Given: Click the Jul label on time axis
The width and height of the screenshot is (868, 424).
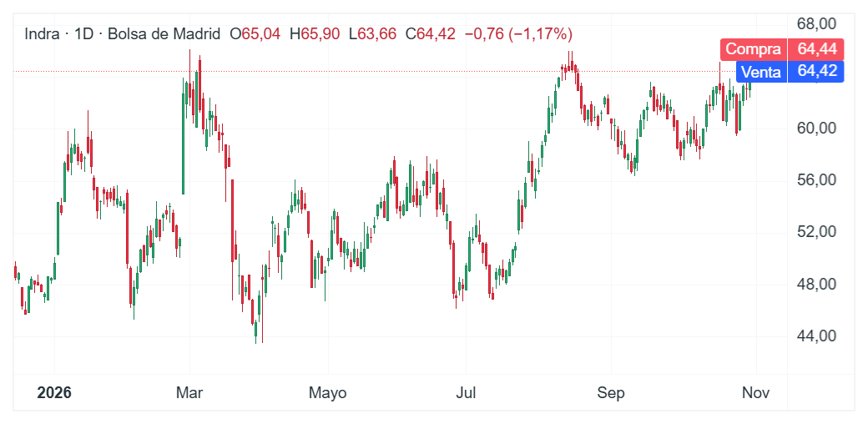Looking at the screenshot, I should tap(466, 393).
